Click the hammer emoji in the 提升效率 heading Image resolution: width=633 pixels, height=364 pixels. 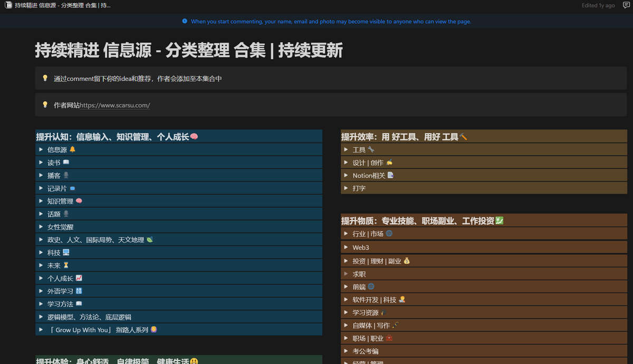(x=463, y=137)
